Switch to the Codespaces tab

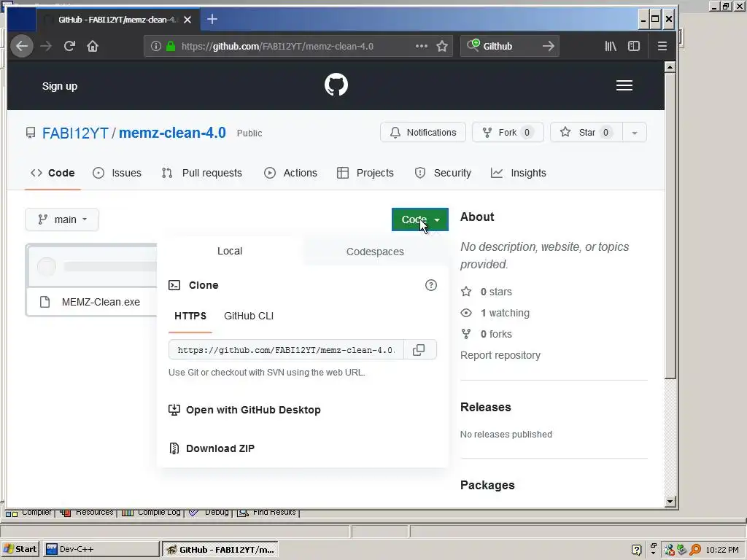[375, 252]
